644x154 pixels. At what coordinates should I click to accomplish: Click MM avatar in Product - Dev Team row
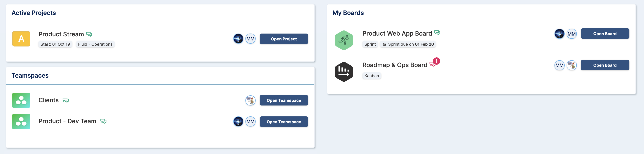(x=251, y=121)
